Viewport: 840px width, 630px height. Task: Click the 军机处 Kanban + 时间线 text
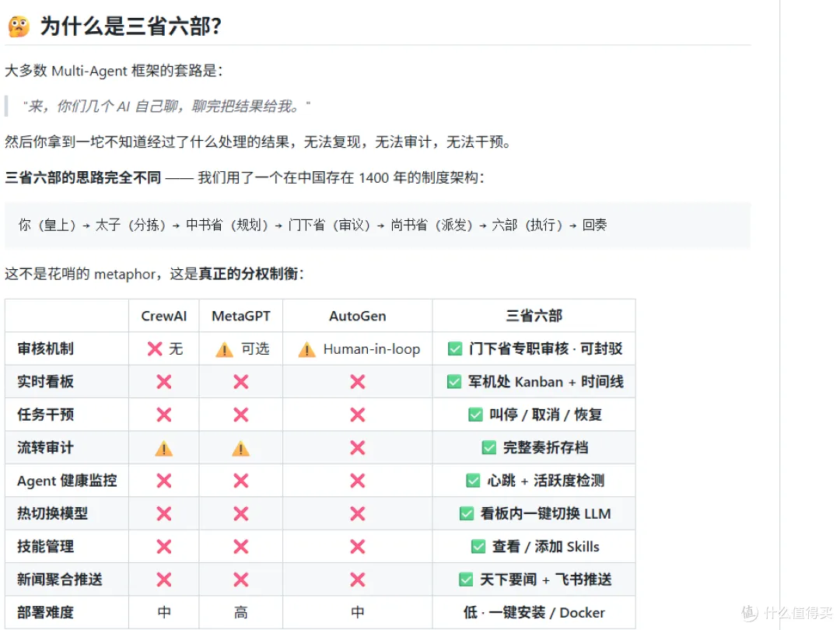pyautogui.click(x=546, y=382)
